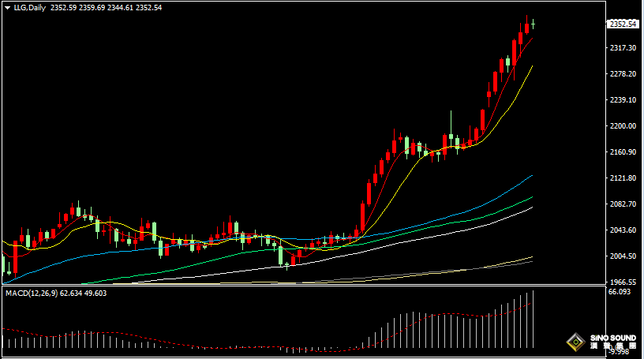Click the 1966.55 price axis label
Viewport: 644px width, 359px height.
(x=623, y=282)
